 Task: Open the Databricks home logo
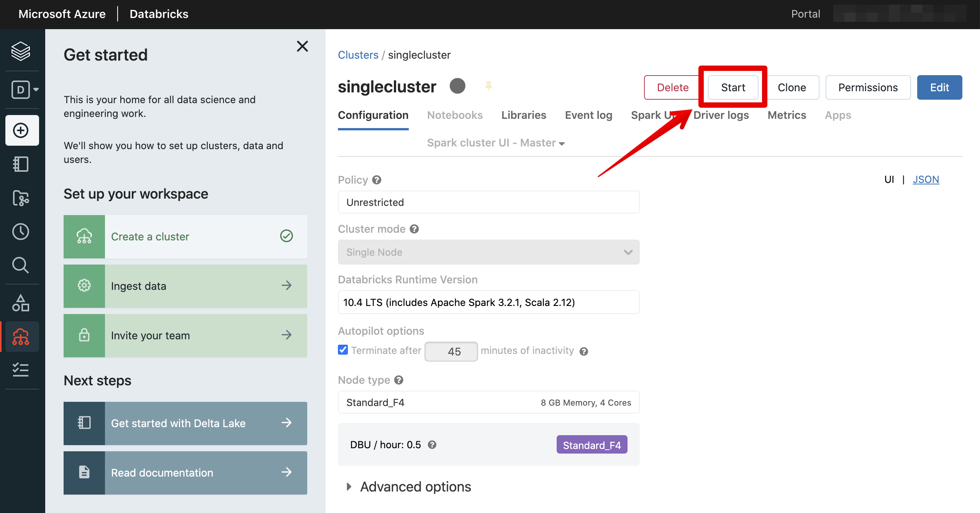(x=21, y=51)
